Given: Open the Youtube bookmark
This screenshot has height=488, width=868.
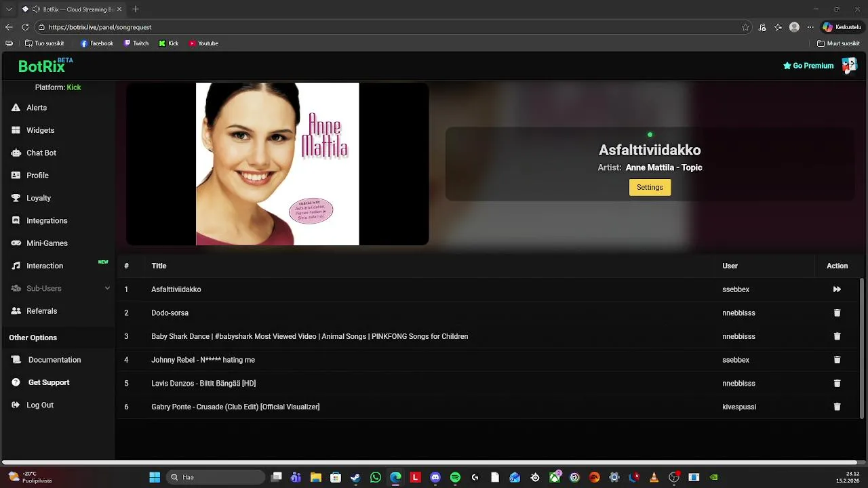Looking at the screenshot, I should pos(203,43).
